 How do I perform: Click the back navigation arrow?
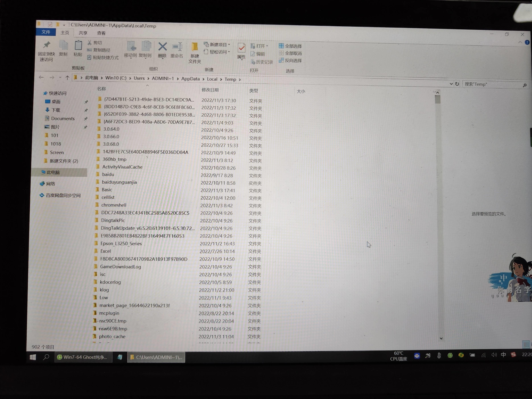point(41,77)
